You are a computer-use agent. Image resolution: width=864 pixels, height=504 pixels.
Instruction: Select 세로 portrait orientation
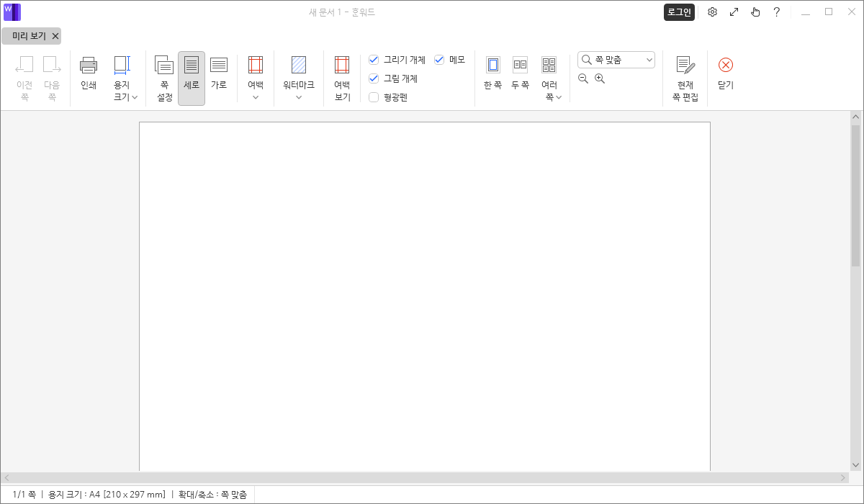192,78
